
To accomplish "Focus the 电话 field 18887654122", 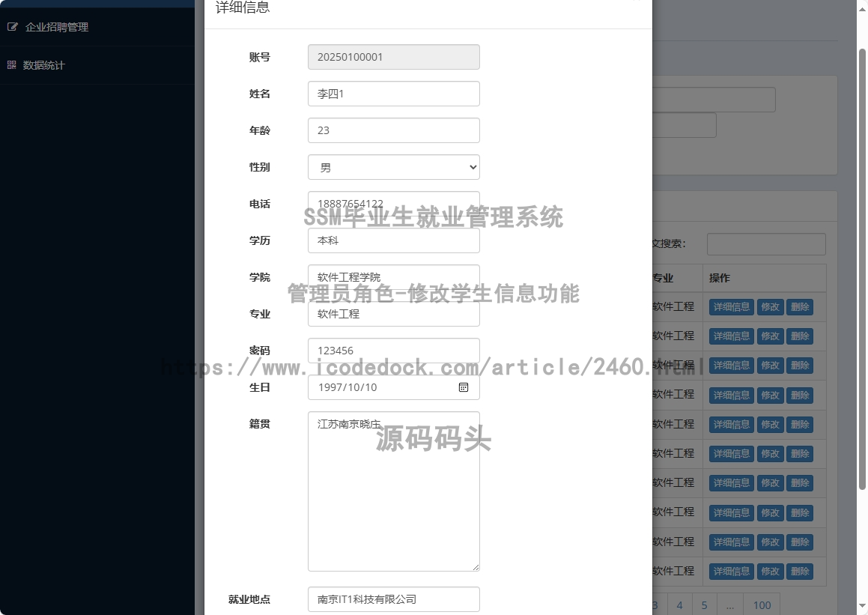I will pyautogui.click(x=394, y=204).
